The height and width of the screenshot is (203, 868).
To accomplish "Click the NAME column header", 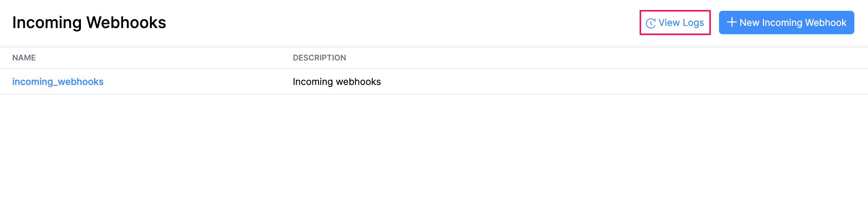I will [x=24, y=58].
